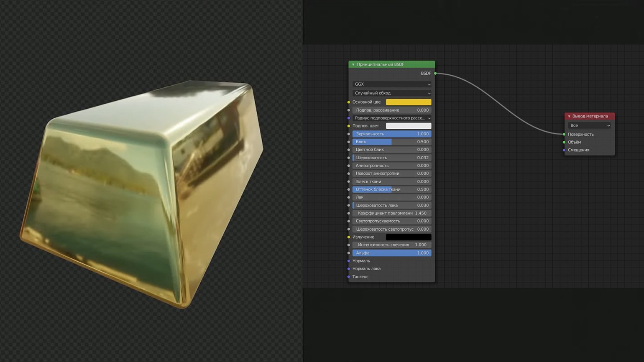Viewport: 644px width, 362px height.
Task: Click the Подпов. цвет input socket
Action: point(349,126)
